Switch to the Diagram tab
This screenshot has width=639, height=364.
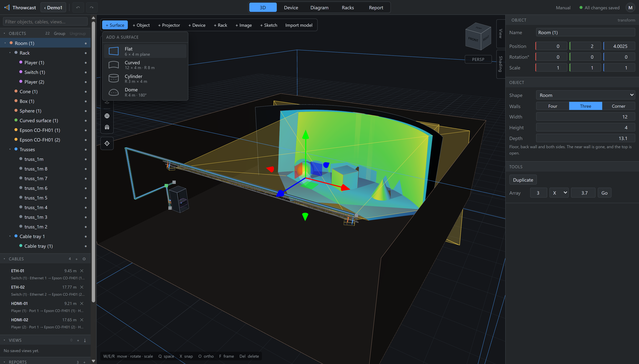pyautogui.click(x=319, y=7)
